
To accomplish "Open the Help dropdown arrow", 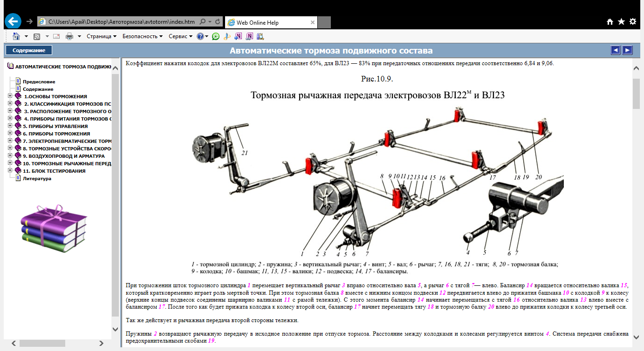I will [206, 36].
